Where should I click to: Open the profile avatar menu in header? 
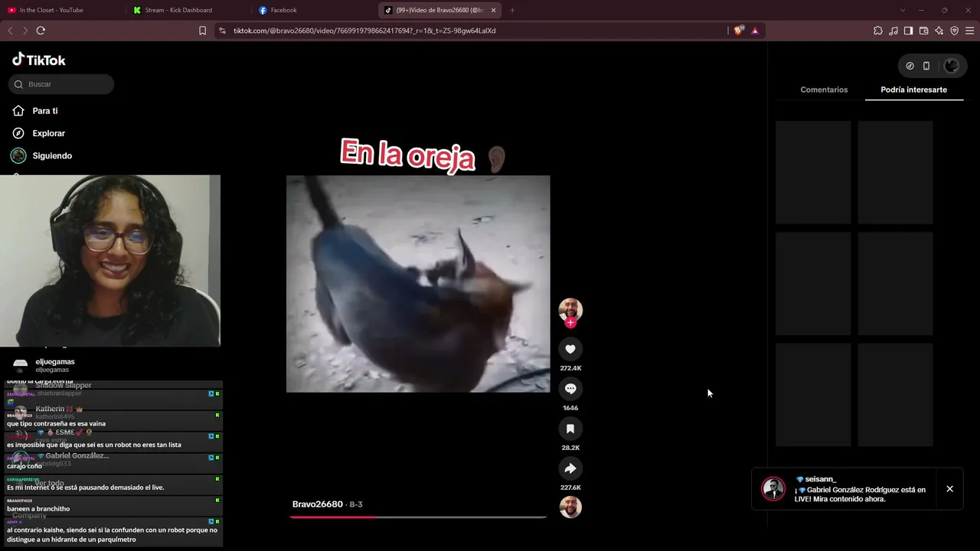[952, 66]
